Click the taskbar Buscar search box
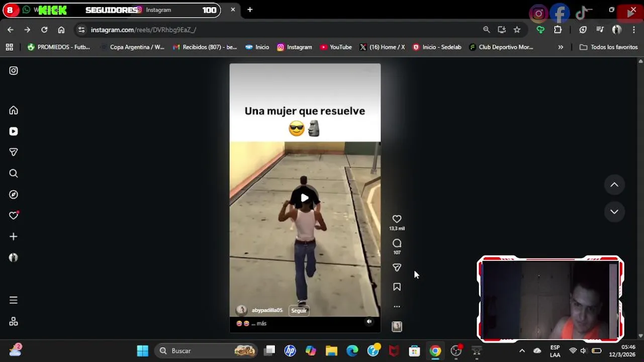 tap(206, 350)
